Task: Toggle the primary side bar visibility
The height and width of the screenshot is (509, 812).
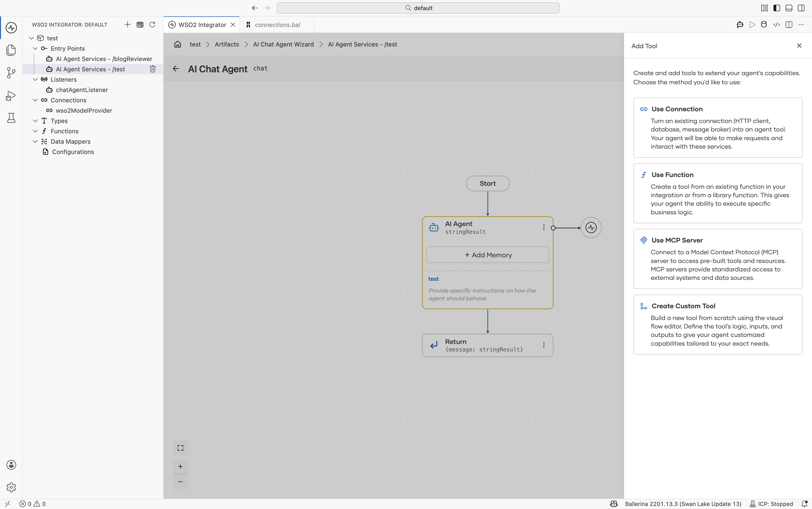Action: (777, 8)
